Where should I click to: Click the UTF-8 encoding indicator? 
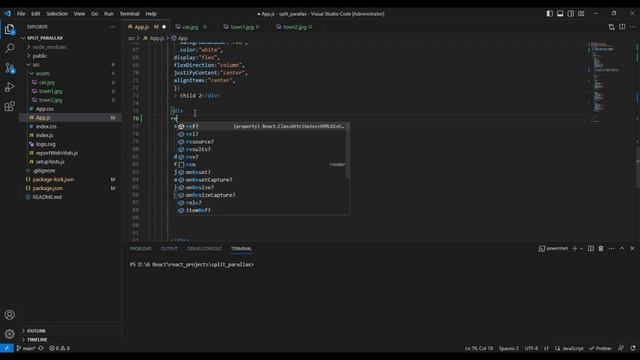point(531,348)
